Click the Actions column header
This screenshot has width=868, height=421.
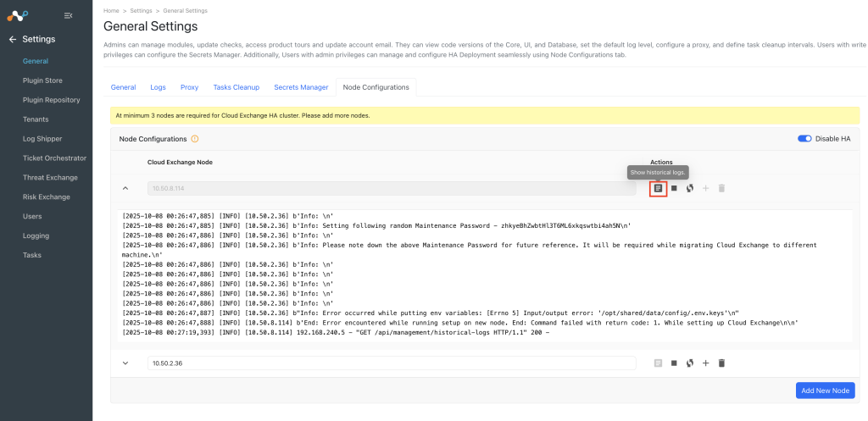pos(661,162)
